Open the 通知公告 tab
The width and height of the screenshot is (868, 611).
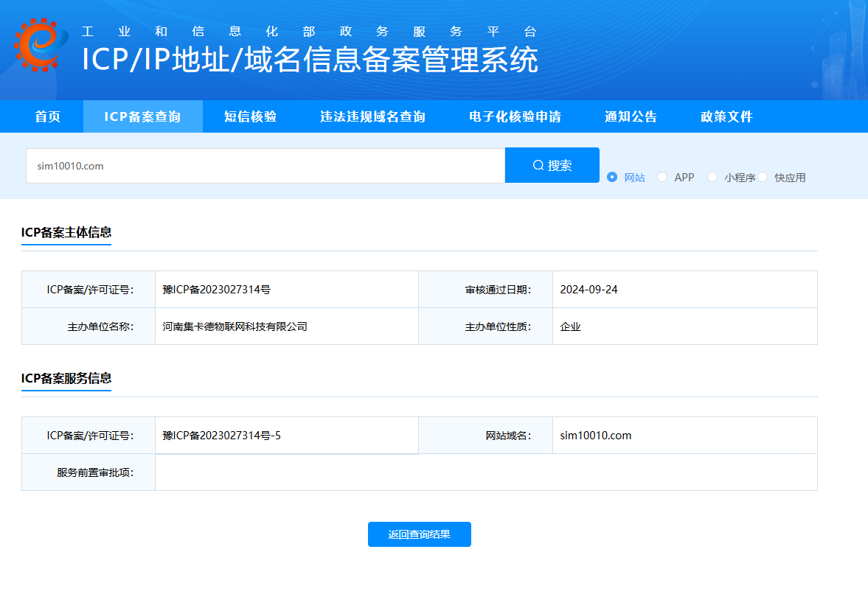[631, 116]
